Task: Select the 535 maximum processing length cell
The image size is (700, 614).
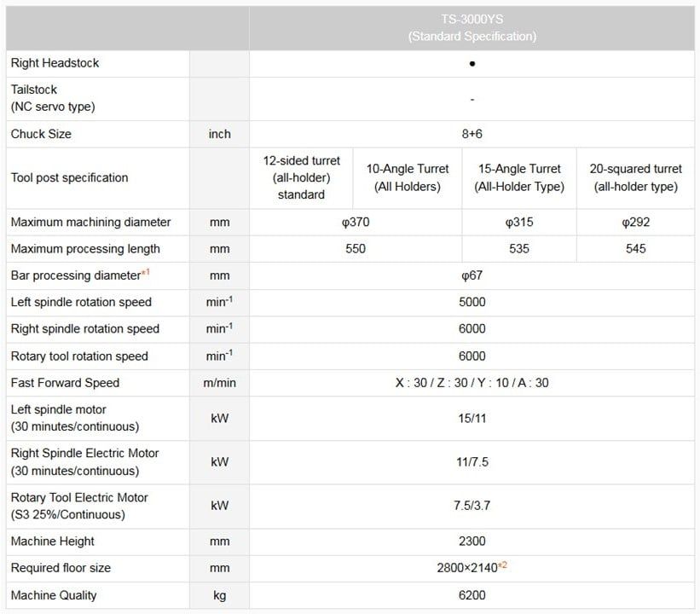Action: pyautogui.click(x=519, y=249)
